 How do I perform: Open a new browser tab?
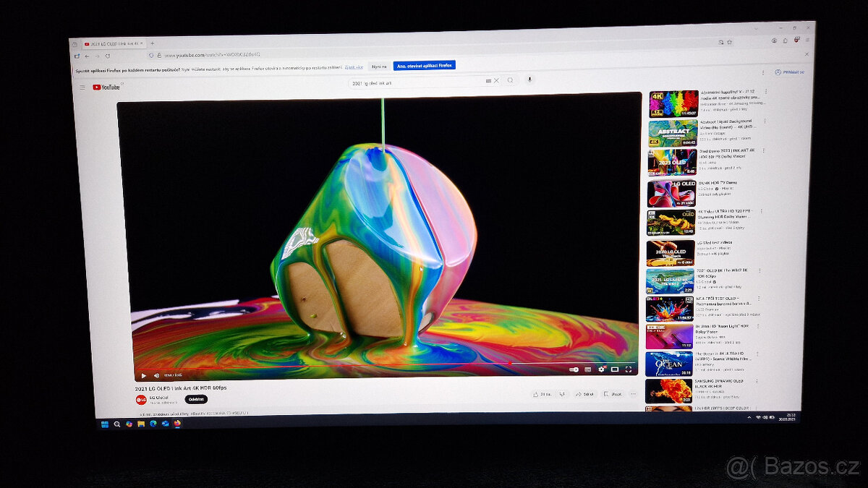click(152, 43)
